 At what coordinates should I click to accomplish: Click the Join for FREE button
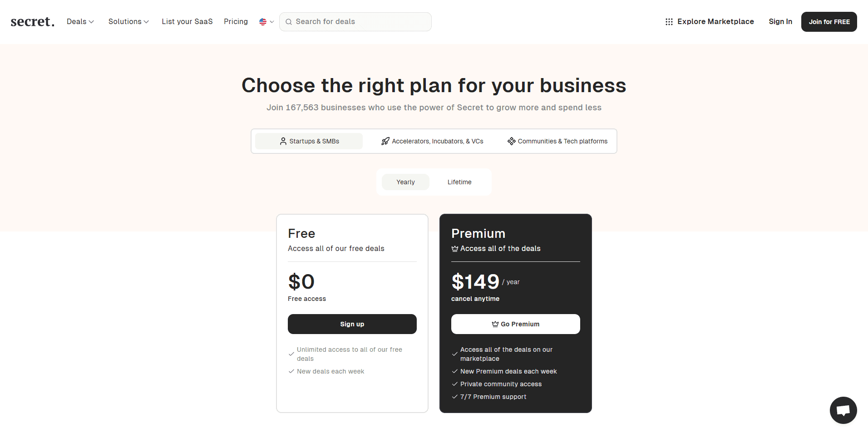(x=829, y=22)
